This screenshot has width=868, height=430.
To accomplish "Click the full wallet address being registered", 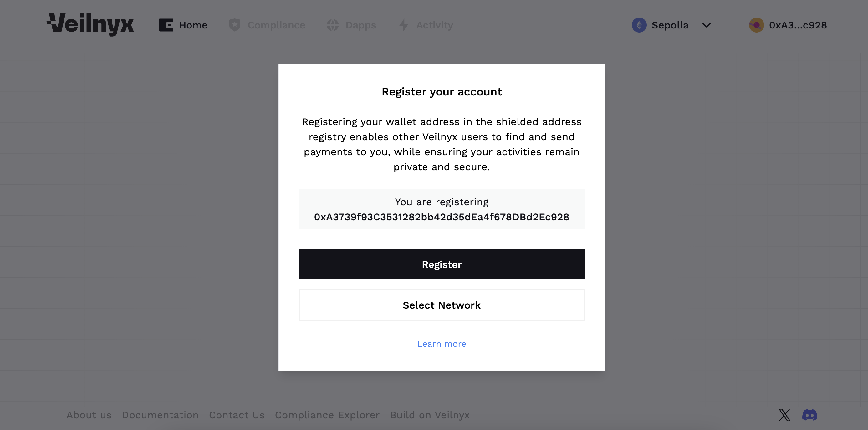I will [442, 217].
